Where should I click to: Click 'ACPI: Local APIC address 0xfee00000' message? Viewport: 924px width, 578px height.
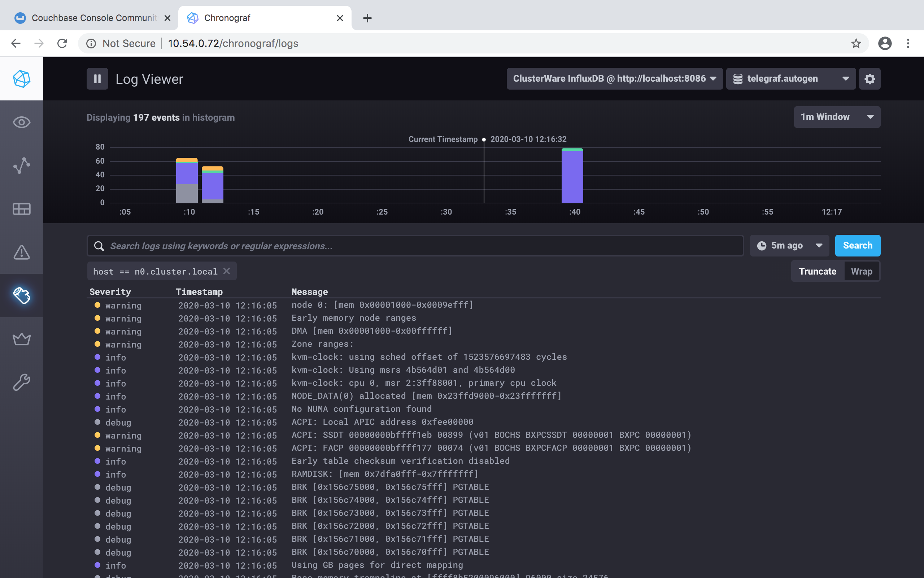382,422
